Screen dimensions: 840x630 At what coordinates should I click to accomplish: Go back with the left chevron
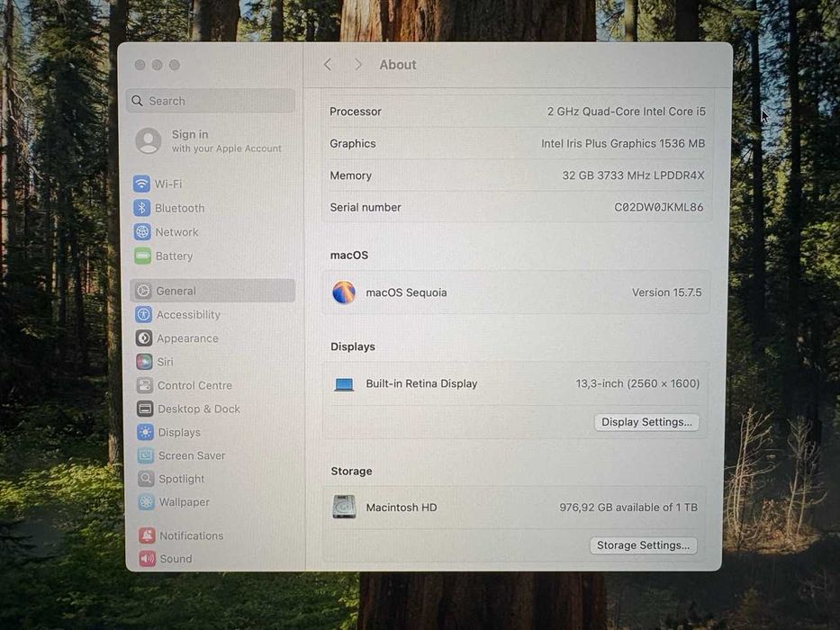328,65
